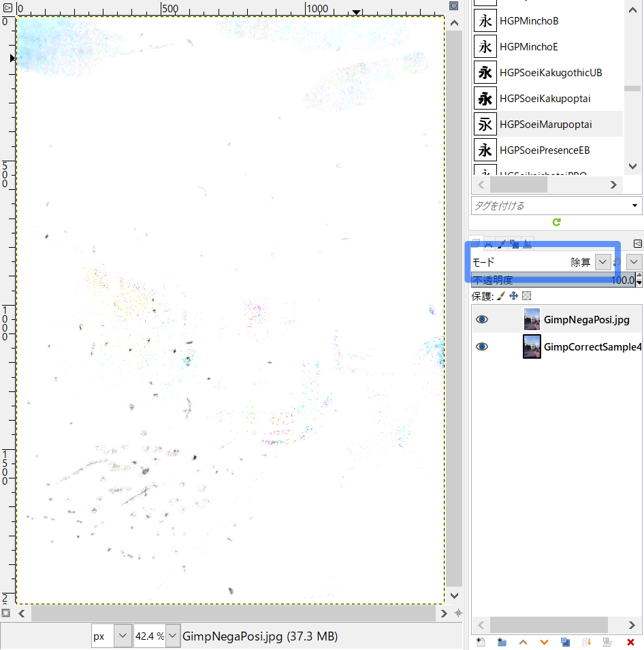Select the GimpCorrectSample4 layer name

pyautogui.click(x=592, y=347)
